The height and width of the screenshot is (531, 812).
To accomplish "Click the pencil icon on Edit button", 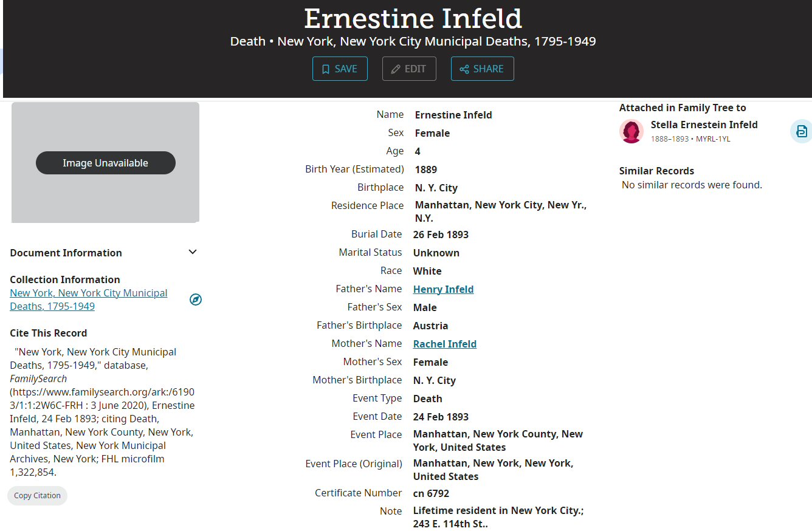I will 396,69.
